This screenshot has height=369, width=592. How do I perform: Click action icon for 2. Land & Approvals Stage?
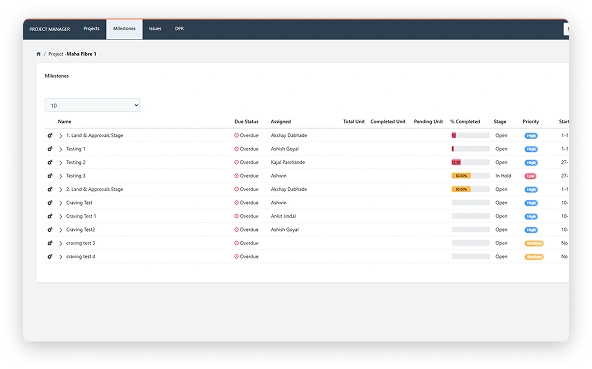50,189
